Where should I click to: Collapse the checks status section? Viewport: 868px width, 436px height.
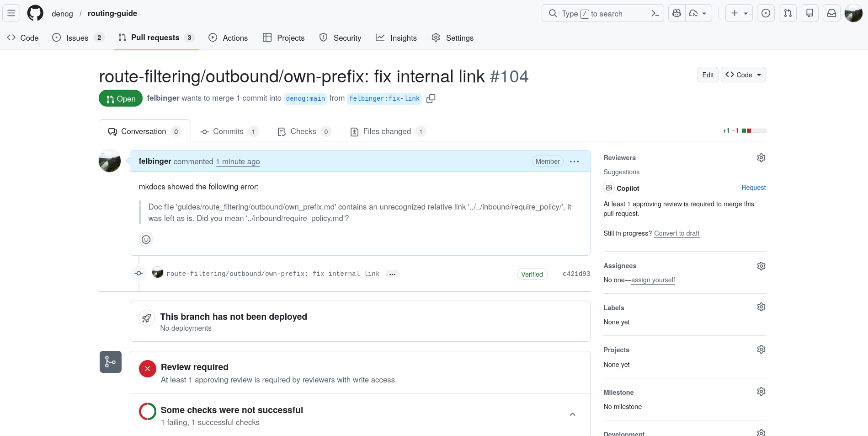click(x=572, y=414)
